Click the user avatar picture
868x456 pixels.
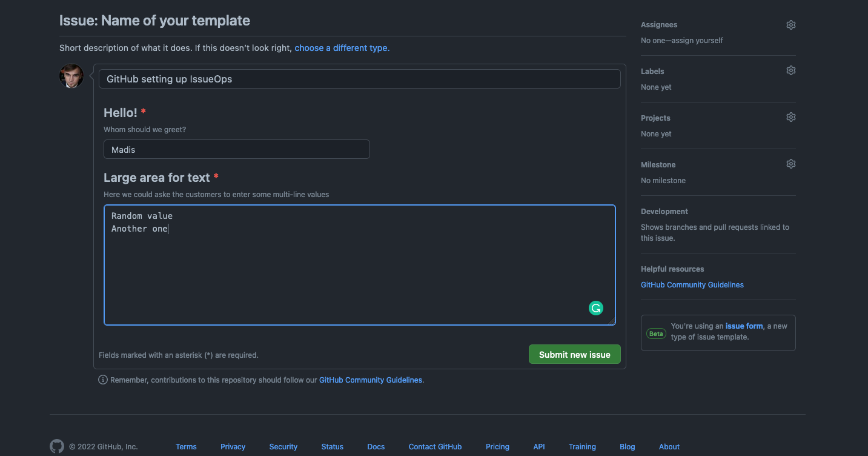click(71, 76)
